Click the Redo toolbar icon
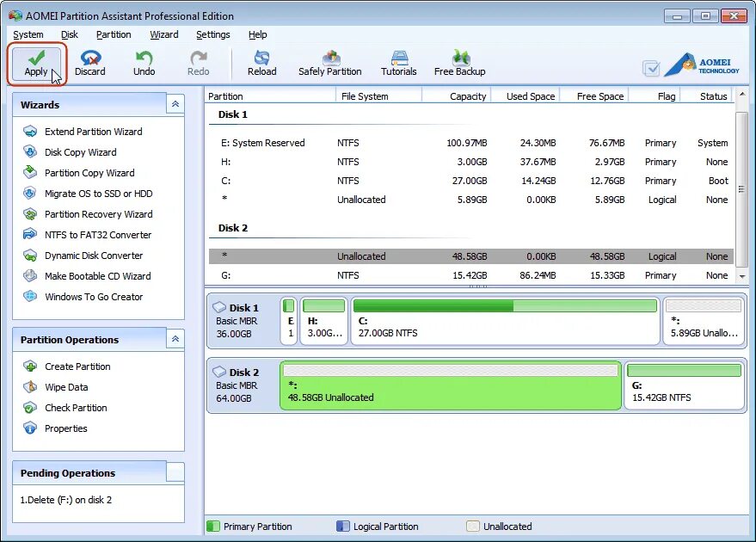The width and height of the screenshot is (756, 542). [198, 64]
